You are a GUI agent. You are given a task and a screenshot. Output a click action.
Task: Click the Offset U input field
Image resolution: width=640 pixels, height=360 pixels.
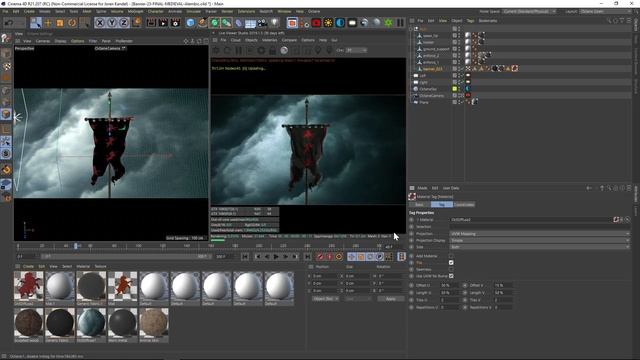click(x=449, y=285)
